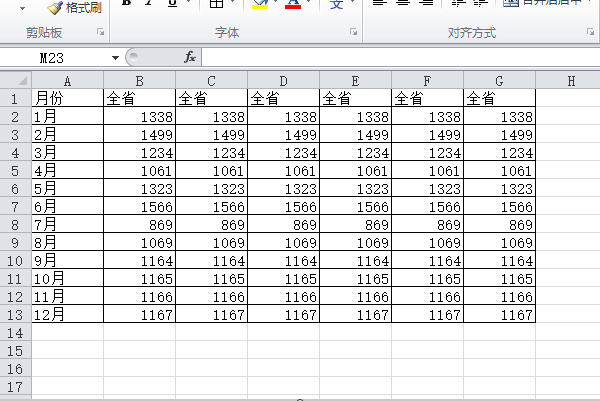
Task: Click cell D4 with value 1234
Action: coord(283,152)
